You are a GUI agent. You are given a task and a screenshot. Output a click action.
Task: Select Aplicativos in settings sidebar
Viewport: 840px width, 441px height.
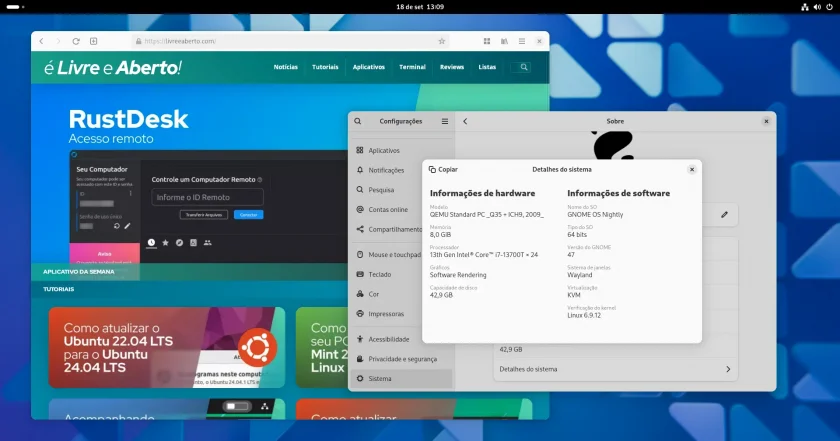400,151
